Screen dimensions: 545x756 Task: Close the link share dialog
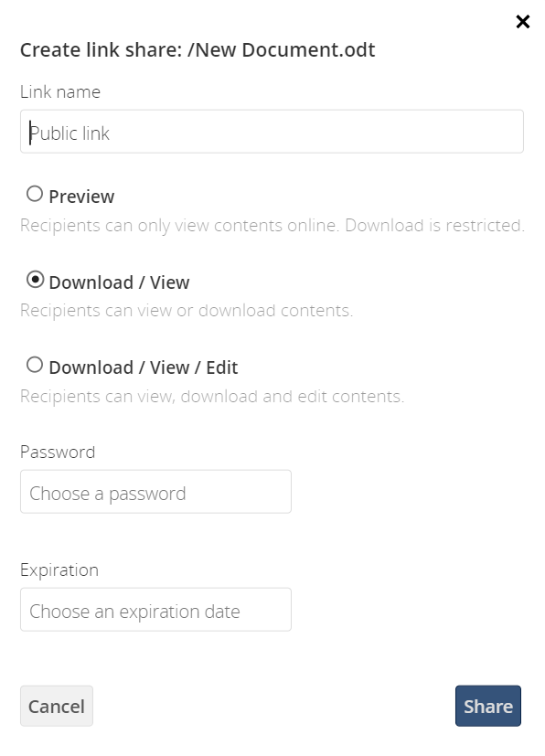tap(522, 21)
